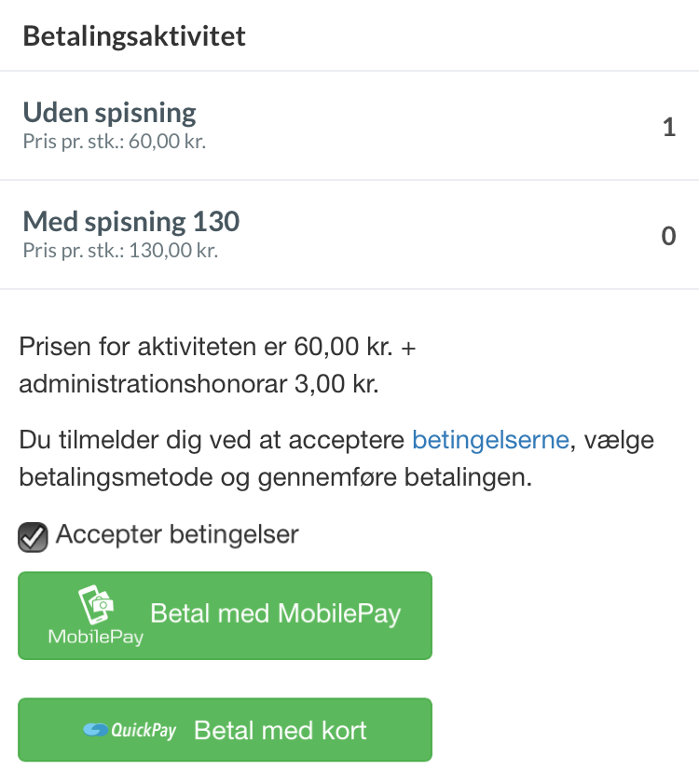This screenshot has width=699, height=784.
Task: Click the quantity 0 for Med spisning
Action: [x=668, y=236]
